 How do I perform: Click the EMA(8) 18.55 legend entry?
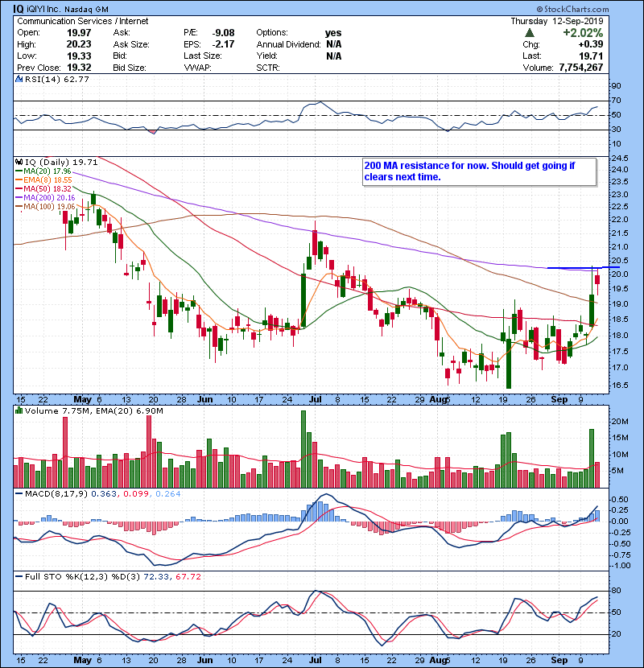(x=43, y=180)
